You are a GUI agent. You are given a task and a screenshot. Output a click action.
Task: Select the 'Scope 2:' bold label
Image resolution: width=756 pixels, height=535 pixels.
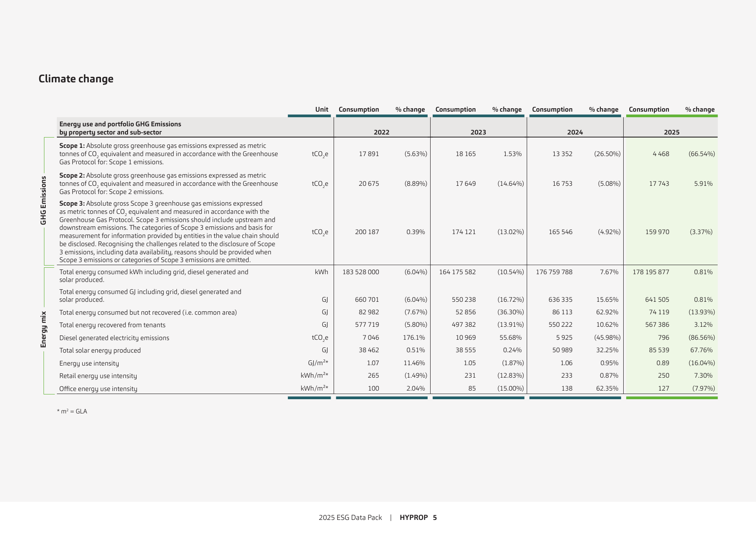pyautogui.click(x=72, y=175)
